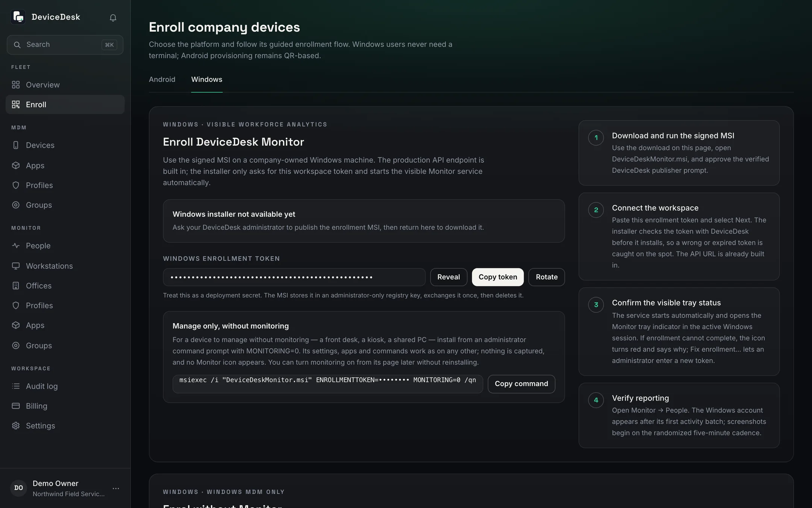Screen dimensions: 812x508
Task: Click the DO avatar for Demo Owner
Action: [18, 488]
